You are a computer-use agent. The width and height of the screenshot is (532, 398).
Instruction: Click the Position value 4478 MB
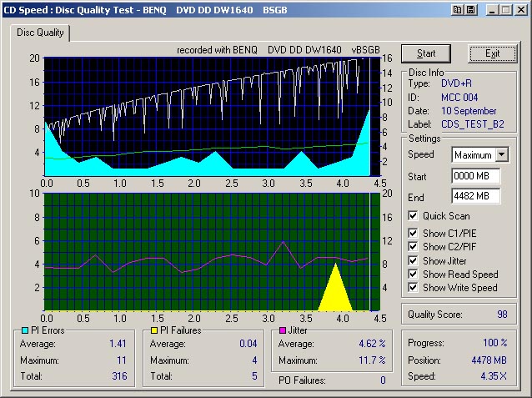coord(489,360)
